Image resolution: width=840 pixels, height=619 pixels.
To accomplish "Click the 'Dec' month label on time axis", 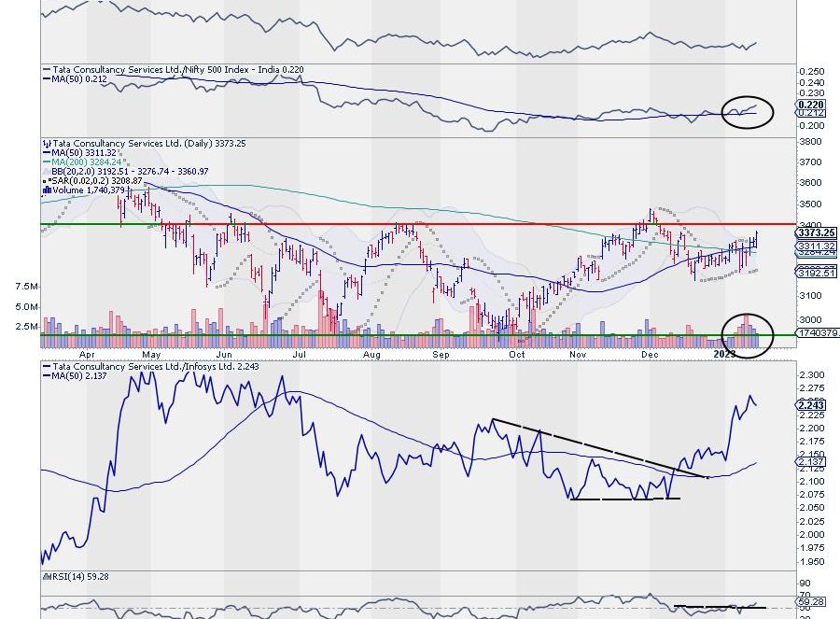I will coord(650,354).
